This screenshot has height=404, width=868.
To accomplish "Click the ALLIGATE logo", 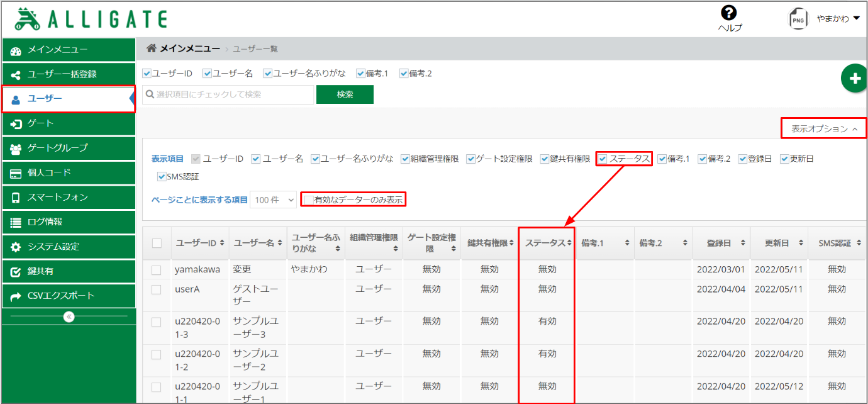I will [x=91, y=19].
